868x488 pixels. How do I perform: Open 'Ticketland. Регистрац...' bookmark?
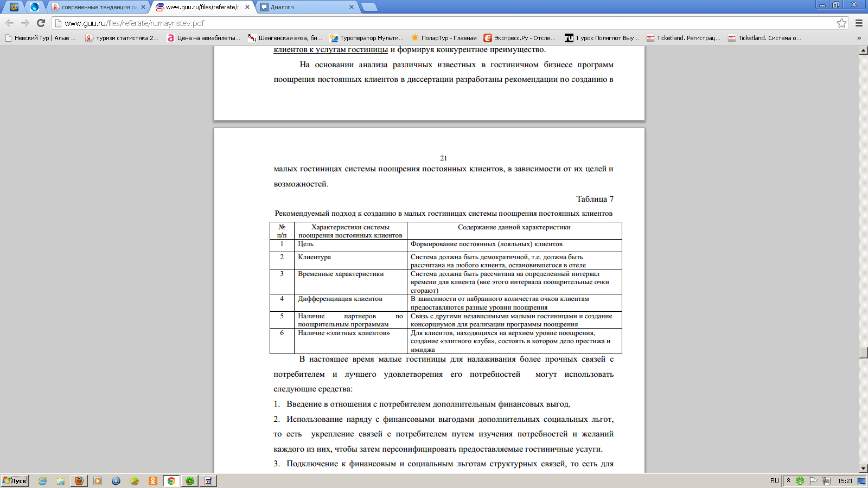pyautogui.click(x=684, y=38)
